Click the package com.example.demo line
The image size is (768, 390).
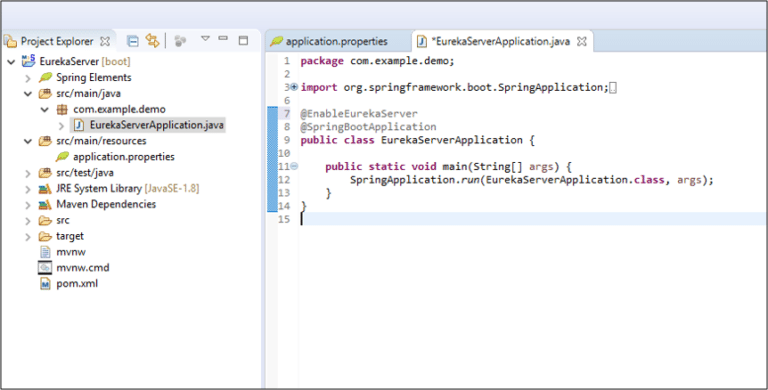[x=378, y=61]
